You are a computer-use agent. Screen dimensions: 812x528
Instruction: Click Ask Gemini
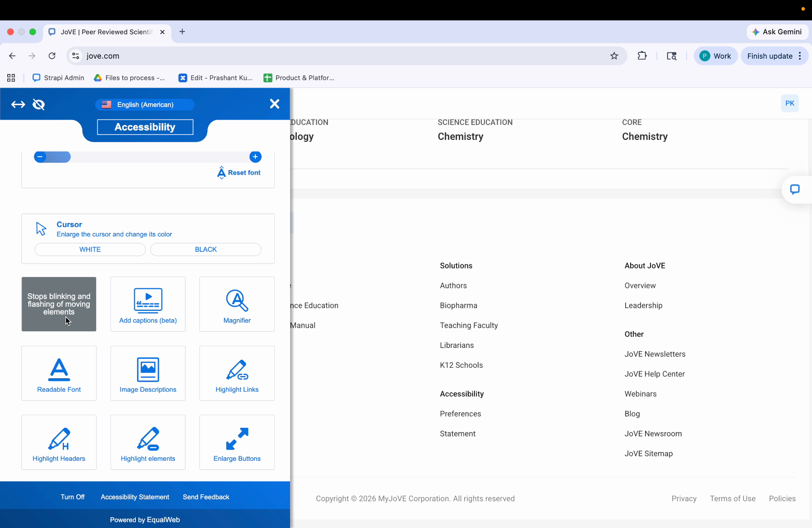pos(777,32)
